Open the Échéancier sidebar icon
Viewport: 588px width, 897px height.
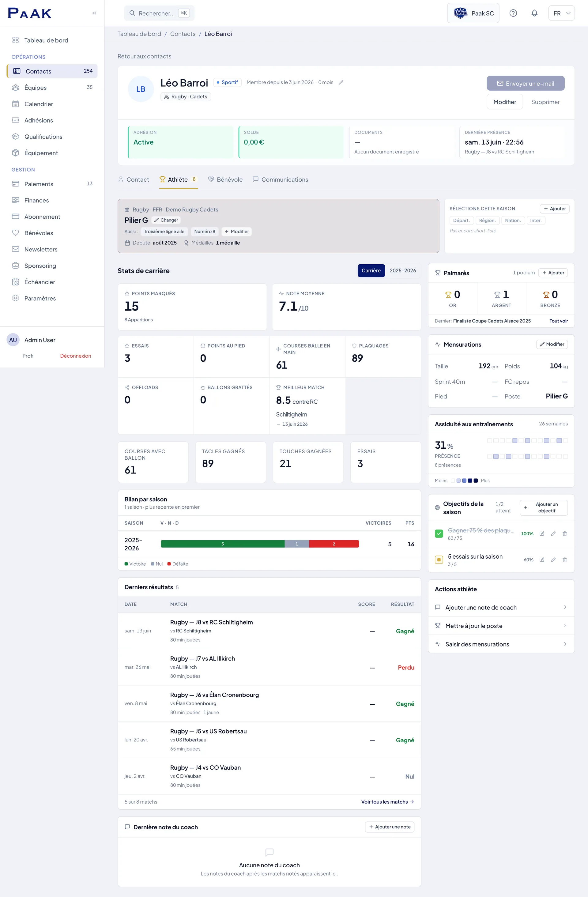pyautogui.click(x=15, y=282)
